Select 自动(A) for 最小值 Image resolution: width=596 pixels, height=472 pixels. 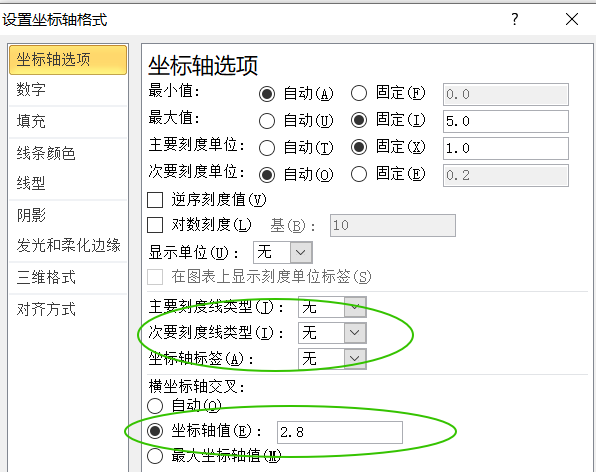coord(266,93)
